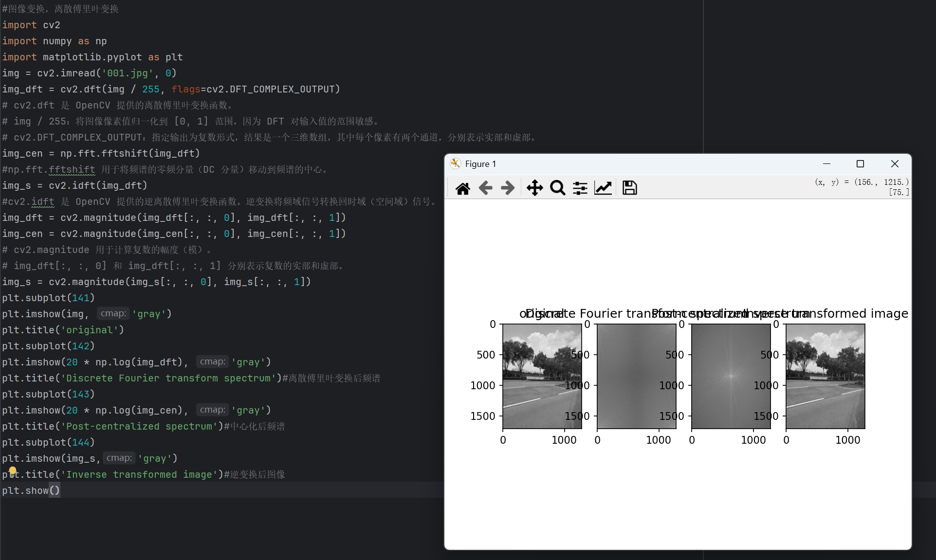Click the '001.jpg' string in imread call
This screenshot has height=560, width=936.
[127, 73]
